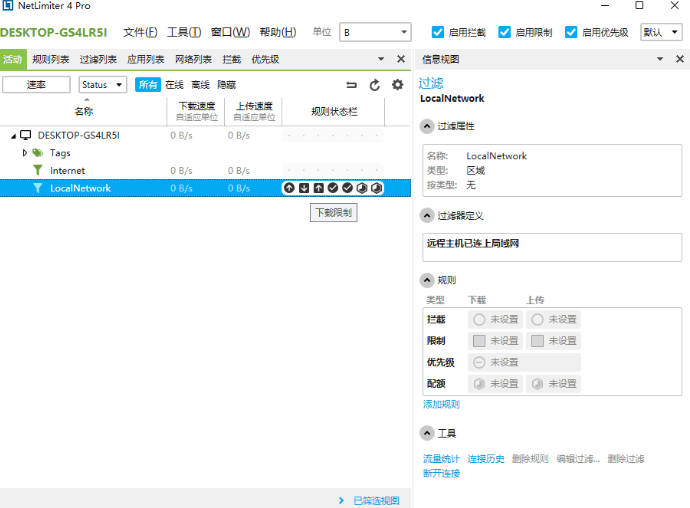The image size is (690, 508).
Task: Switch to the 应用列表 tab
Action: coord(146,59)
